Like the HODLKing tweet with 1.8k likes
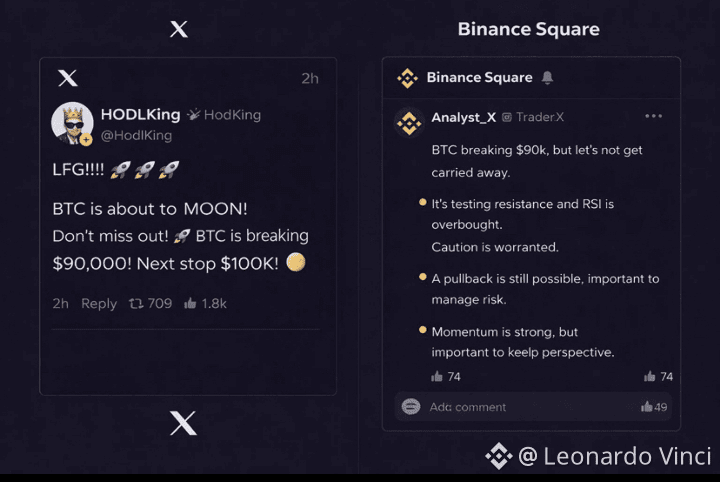The height and width of the screenshot is (482, 720). pyautogui.click(x=190, y=303)
